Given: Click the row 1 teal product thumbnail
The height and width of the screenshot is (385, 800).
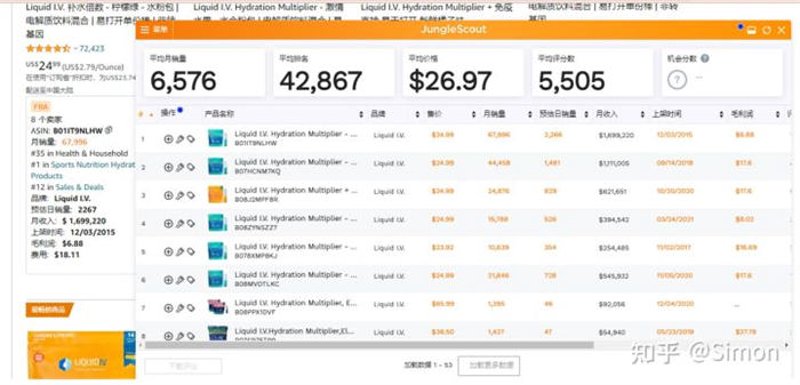Looking at the screenshot, I should pos(217,138).
